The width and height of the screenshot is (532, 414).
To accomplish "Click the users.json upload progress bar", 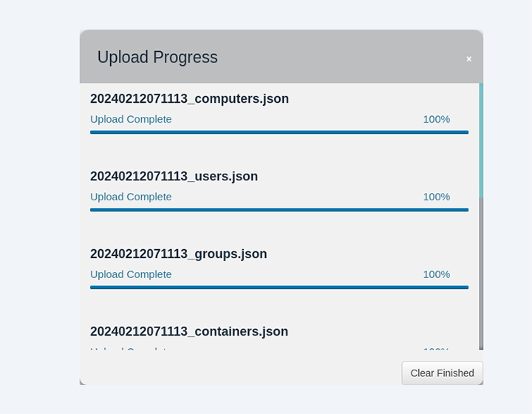I will click(279, 210).
